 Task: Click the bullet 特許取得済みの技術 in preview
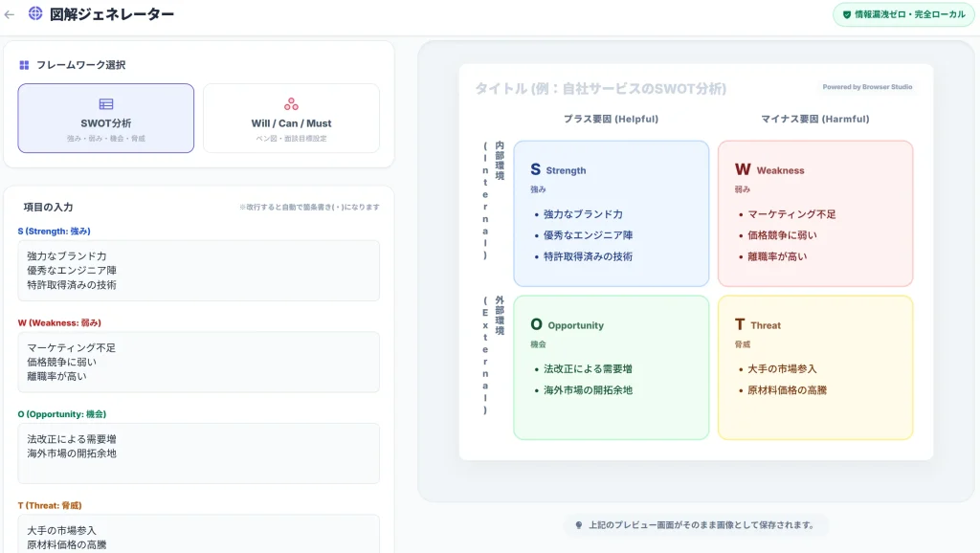point(588,256)
